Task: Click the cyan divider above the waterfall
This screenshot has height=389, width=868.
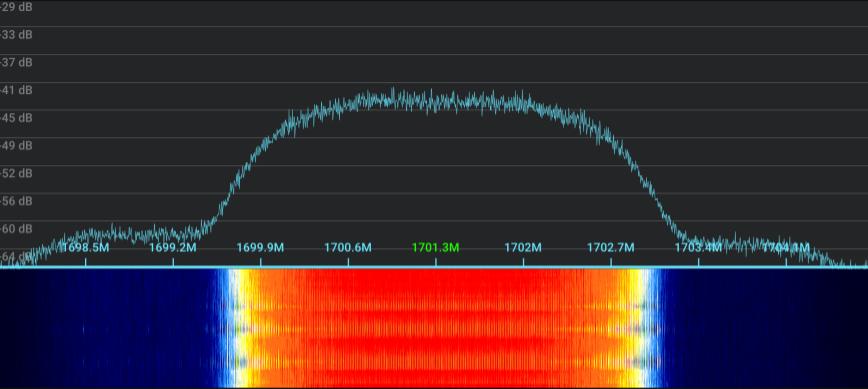Action: tap(434, 267)
